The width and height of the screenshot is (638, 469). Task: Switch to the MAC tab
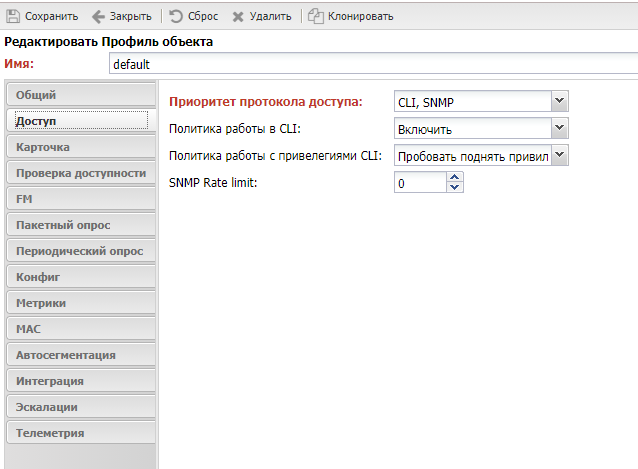pyautogui.click(x=81, y=329)
